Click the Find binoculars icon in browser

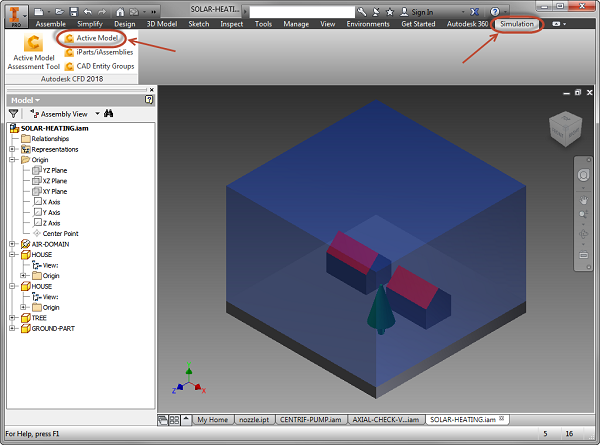pyautogui.click(x=109, y=114)
